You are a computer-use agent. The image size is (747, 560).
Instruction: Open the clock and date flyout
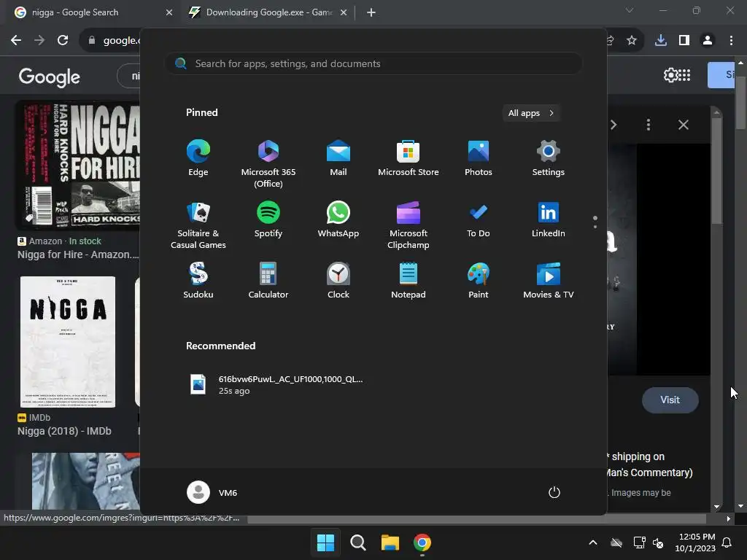pos(695,542)
